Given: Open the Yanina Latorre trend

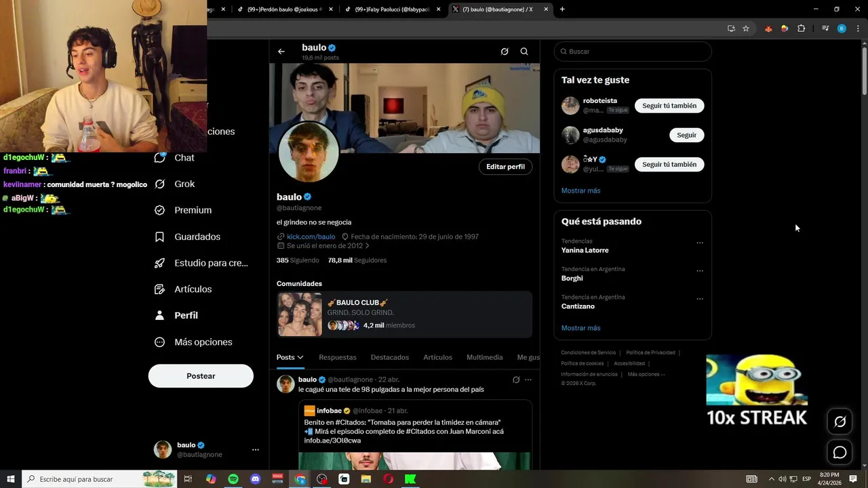Looking at the screenshot, I should [x=585, y=250].
